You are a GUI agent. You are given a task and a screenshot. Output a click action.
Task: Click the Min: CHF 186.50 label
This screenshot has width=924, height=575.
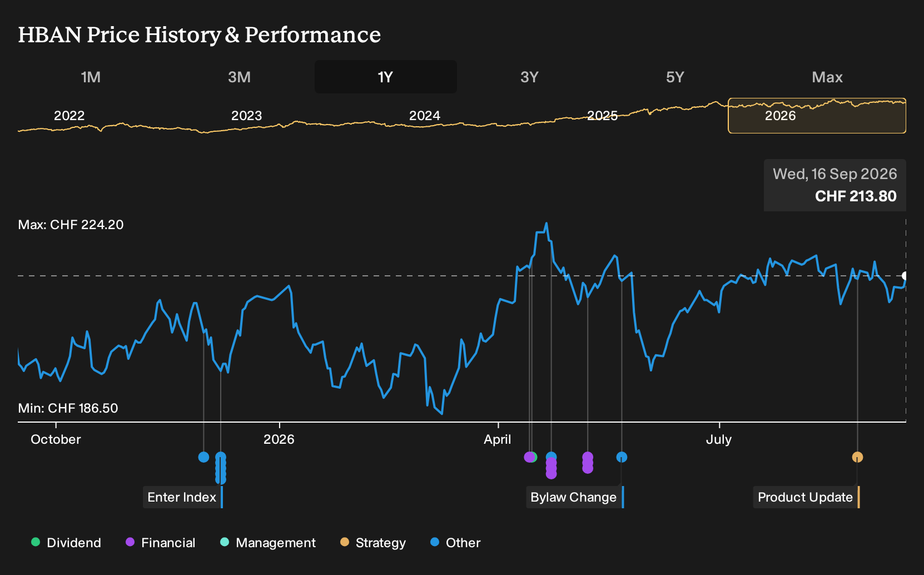pos(68,408)
